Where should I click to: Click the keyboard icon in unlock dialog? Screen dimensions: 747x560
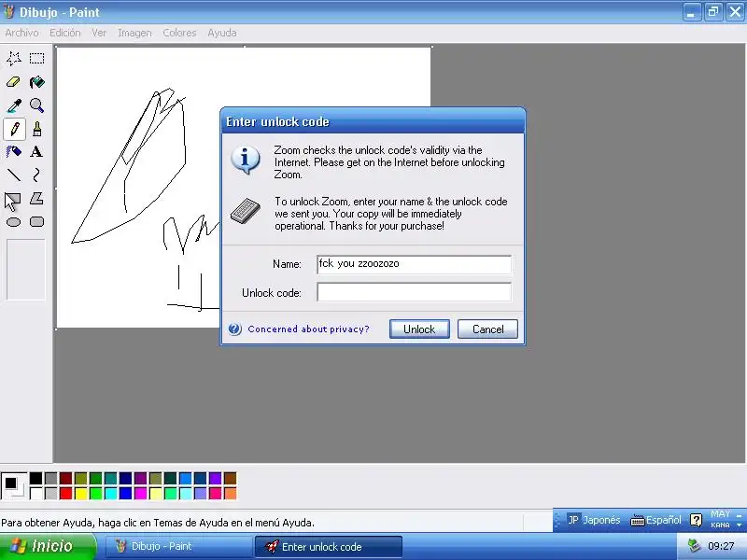pyautogui.click(x=246, y=211)
